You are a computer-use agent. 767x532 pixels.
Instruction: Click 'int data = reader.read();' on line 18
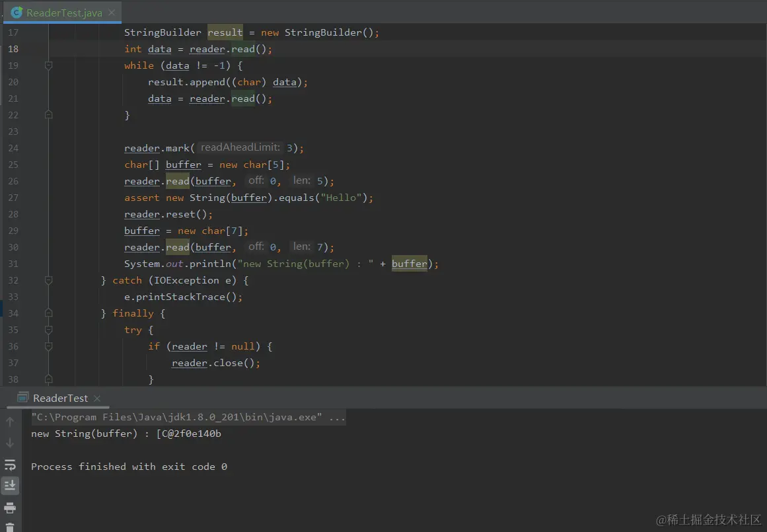tap(198, 49)
